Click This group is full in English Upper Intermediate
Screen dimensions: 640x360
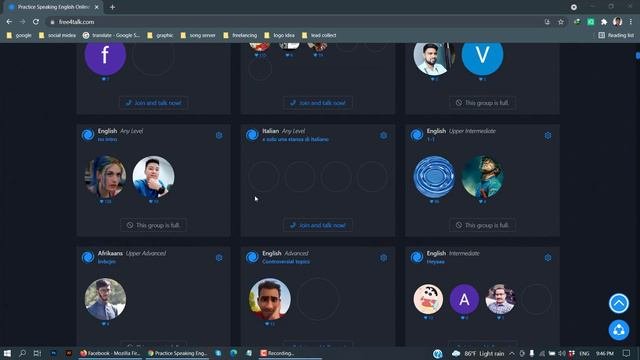pyautogui.click(x=482, y=225)
